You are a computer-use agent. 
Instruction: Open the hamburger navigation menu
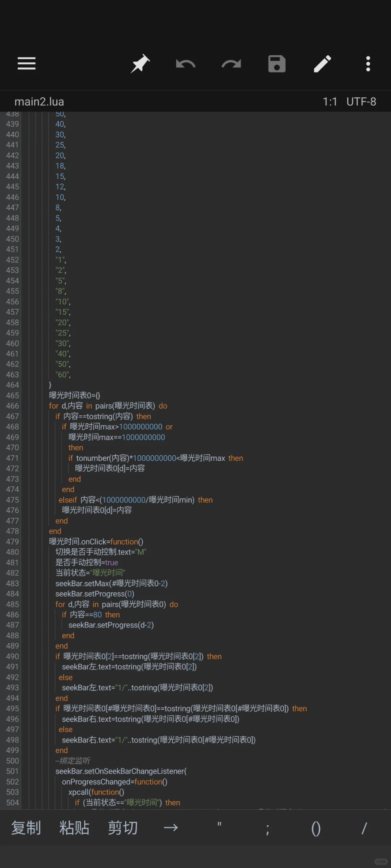click(x=26, y=64)
